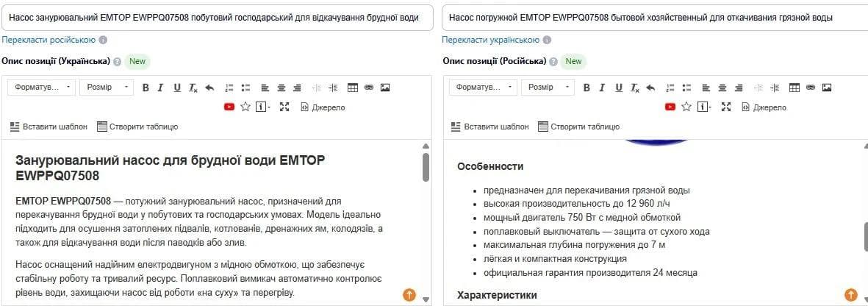Embed YouTube video in the Russian editor
Screen dimensions: 868x306
pos(670,107)
